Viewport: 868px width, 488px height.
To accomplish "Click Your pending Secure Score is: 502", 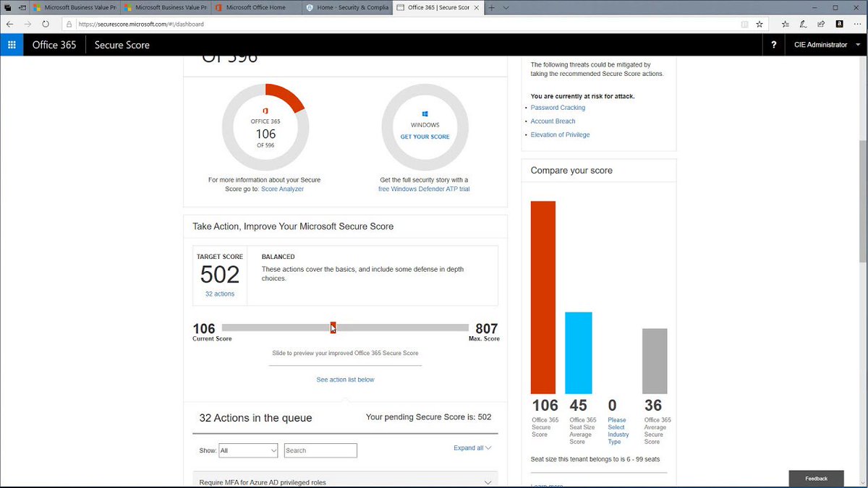I will 429,417.
